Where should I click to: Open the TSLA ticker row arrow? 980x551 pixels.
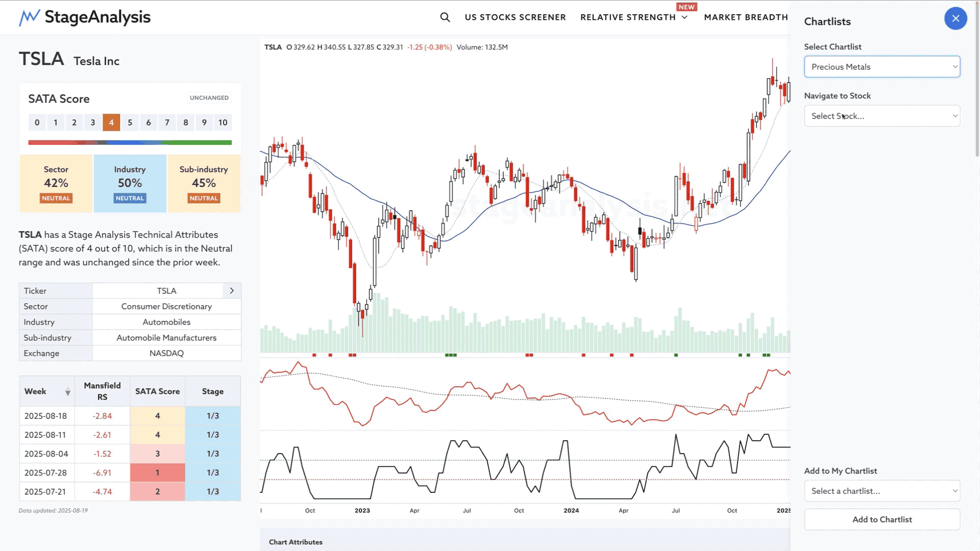point(232,291)
